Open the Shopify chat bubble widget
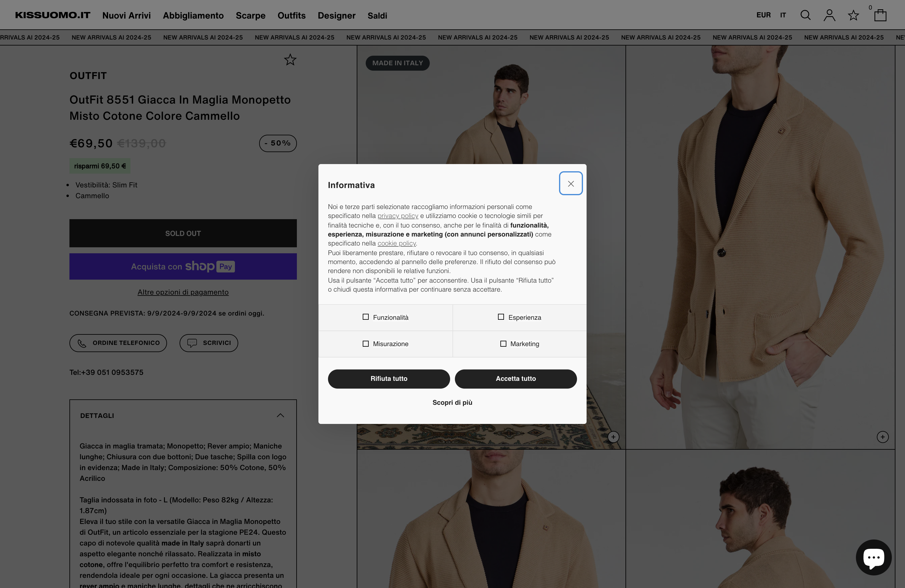 pos(874,557)
